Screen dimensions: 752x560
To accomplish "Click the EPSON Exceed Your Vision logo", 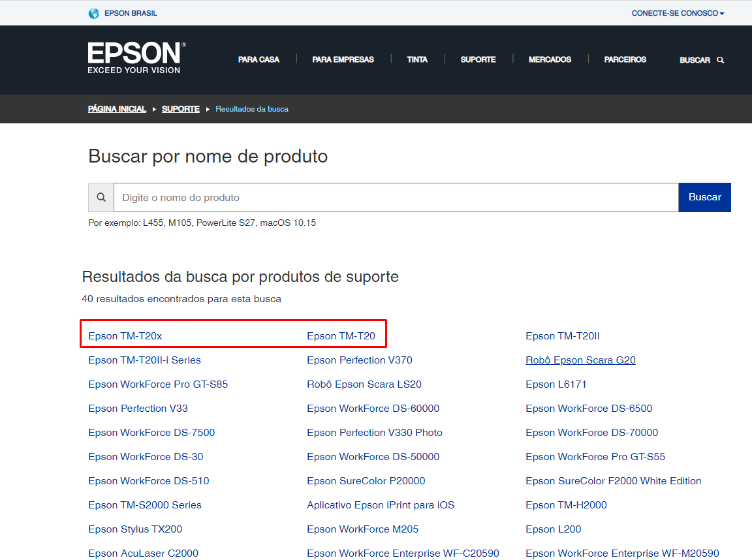I will tap(136, 57).
